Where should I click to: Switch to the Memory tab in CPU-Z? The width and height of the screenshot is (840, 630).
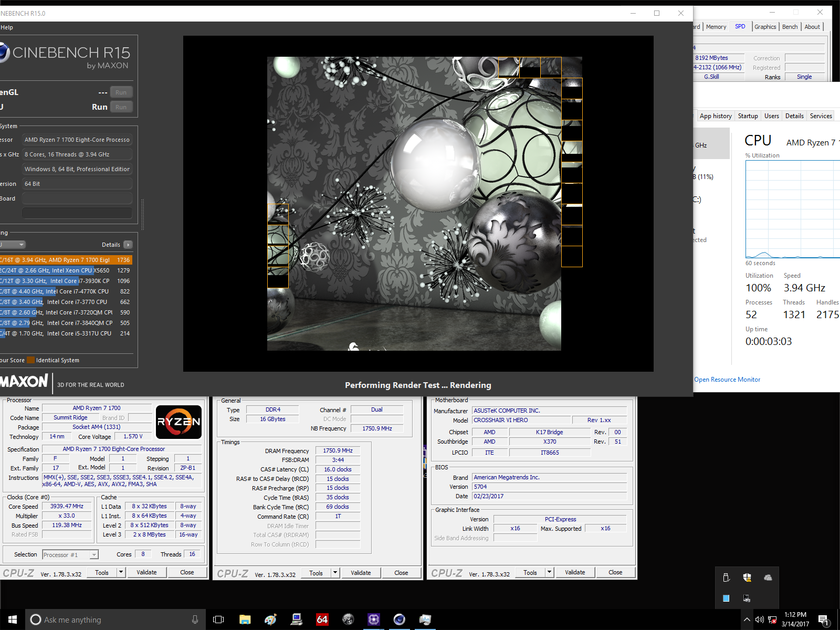tap(716, 27)
